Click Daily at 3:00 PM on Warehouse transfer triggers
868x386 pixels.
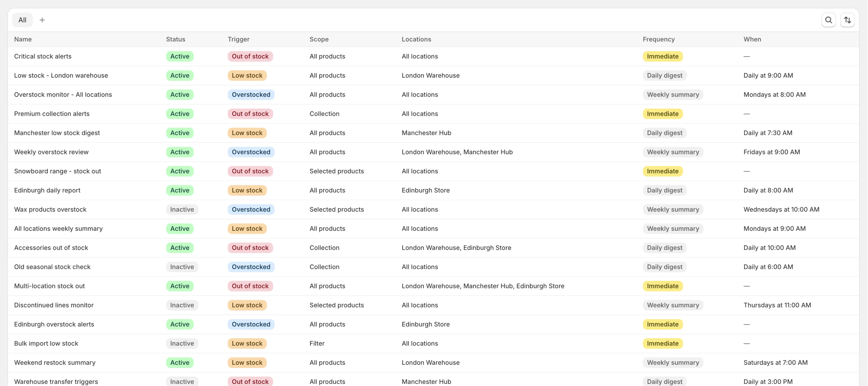(768, 381)
